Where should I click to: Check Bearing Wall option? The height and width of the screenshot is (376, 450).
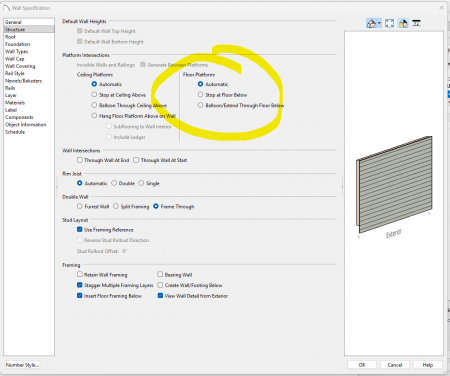point(160,274)
